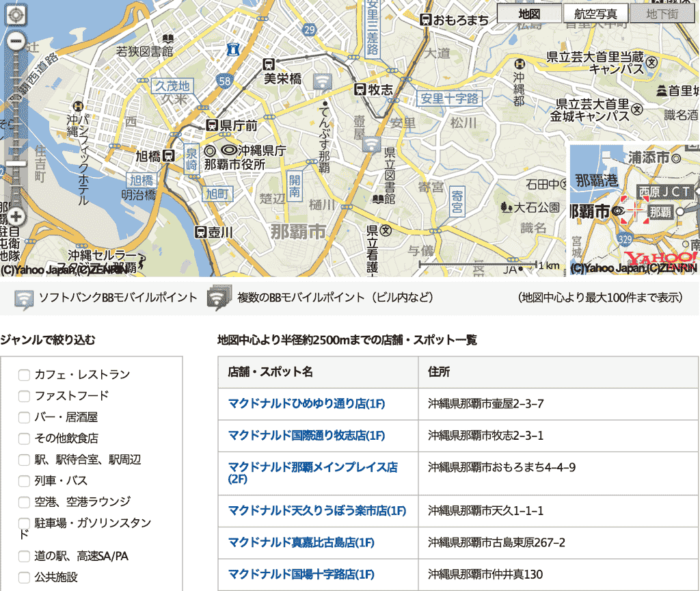Click the 久茂地 intersection label
The image size is (700, 591).
click(172, 86)
